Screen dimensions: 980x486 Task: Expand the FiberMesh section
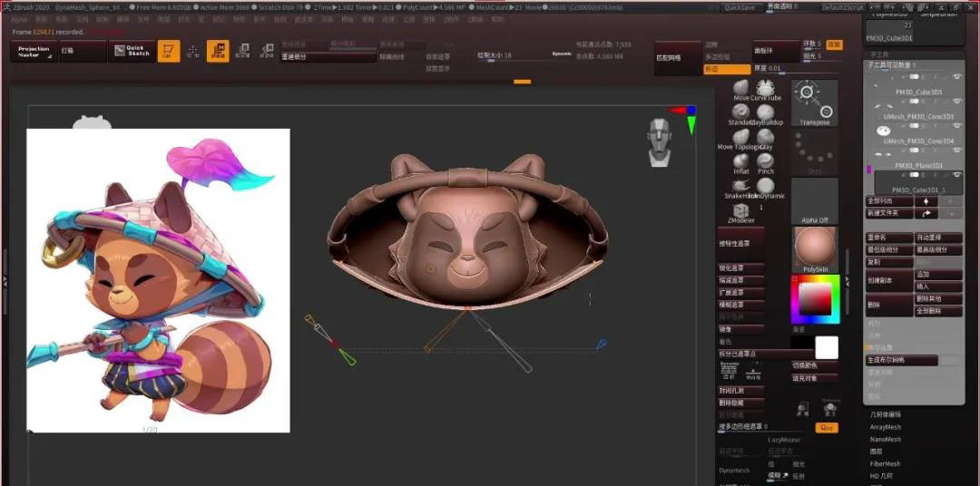[885, 464]
